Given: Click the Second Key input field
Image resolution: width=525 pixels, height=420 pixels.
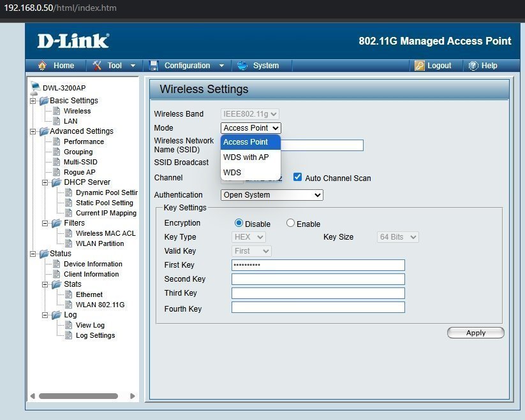Looking at the screenshot, I should pos(318,279).
